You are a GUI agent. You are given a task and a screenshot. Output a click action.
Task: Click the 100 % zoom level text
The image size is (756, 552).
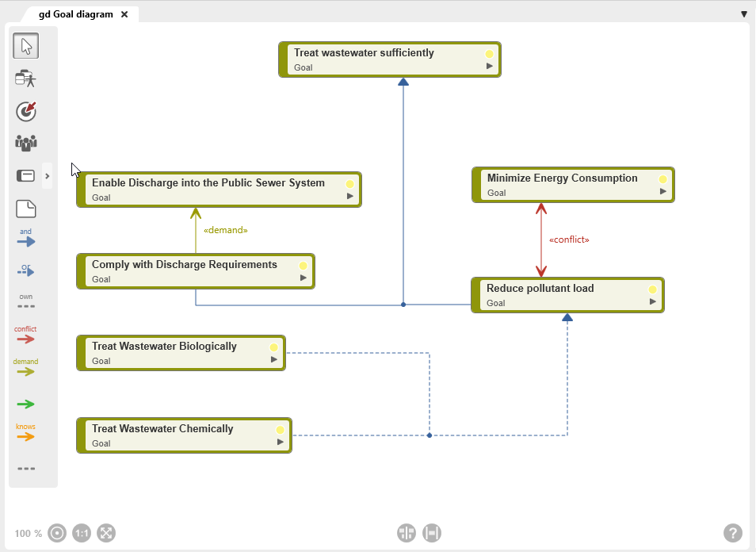(x=28, y=533)
